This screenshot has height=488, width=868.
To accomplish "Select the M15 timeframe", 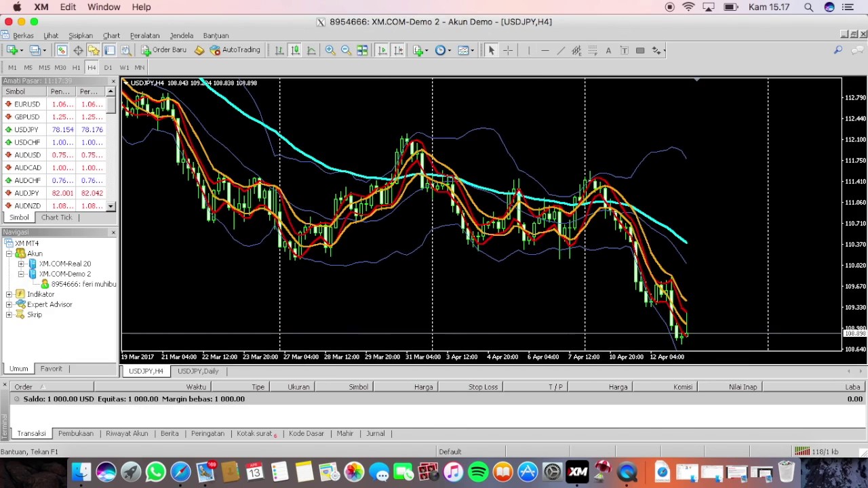I will click(x=44, y=68).
